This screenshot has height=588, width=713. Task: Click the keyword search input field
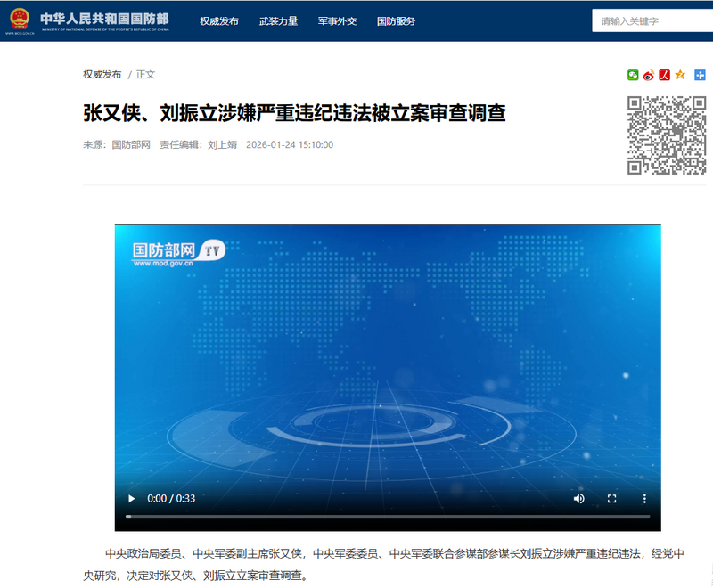[x=652, y=20]
